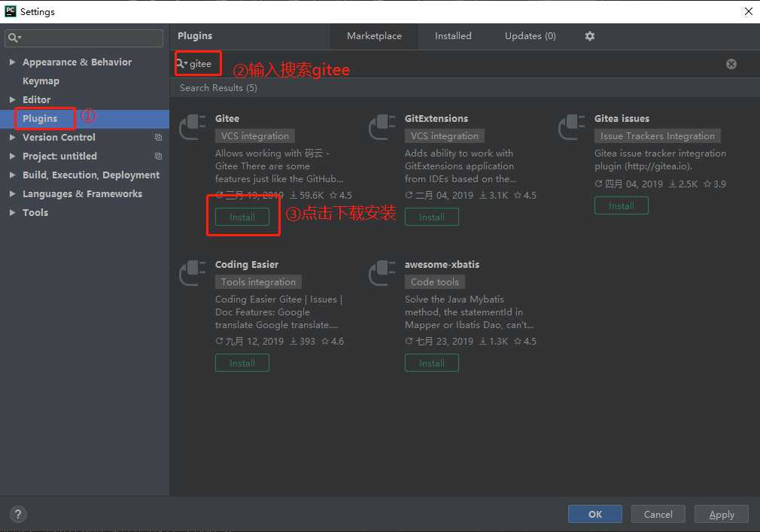The image size is (760, 532).
Task: Click the Apply button
Action: (x=721, y=514)
